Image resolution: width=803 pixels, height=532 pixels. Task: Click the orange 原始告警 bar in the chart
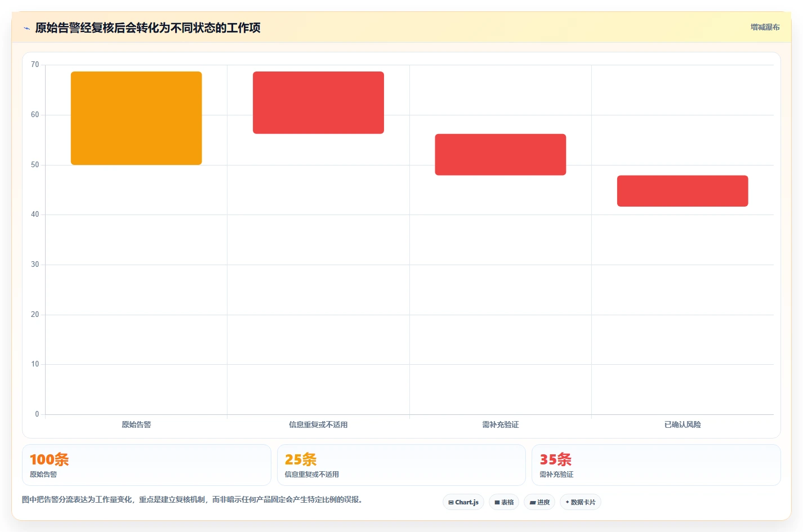pyautogui.click(x=136, y=118)
